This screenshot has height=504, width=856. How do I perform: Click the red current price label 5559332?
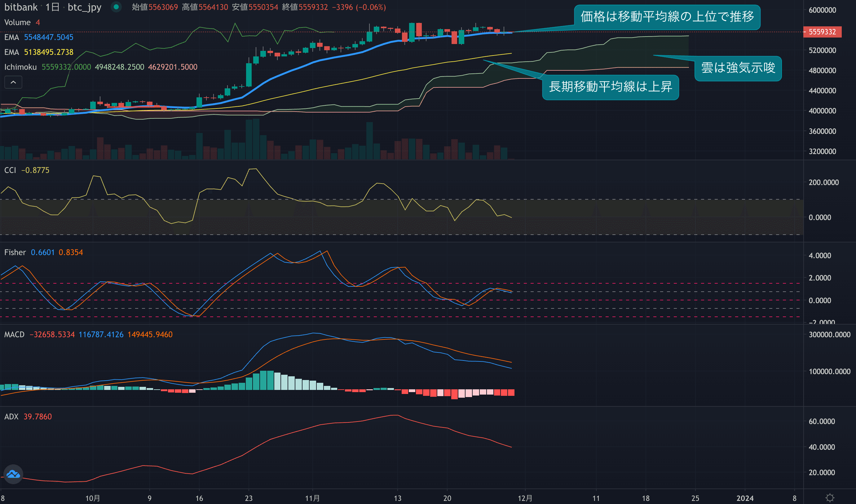tap(822, 32)
